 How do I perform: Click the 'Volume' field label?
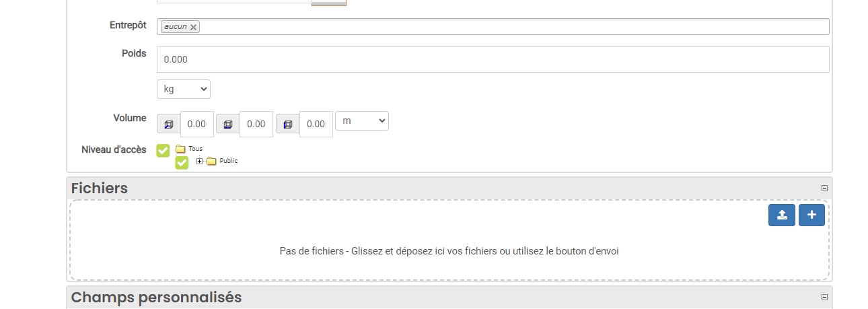click(130, 118)
